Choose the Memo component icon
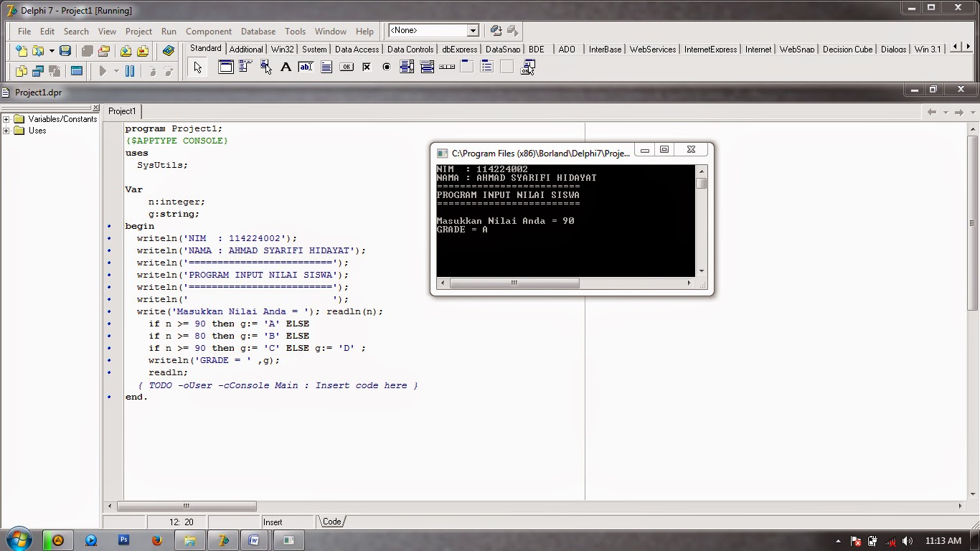Viewport: 980px width, 551px height. pyautogui.click(x=326, y=67)
